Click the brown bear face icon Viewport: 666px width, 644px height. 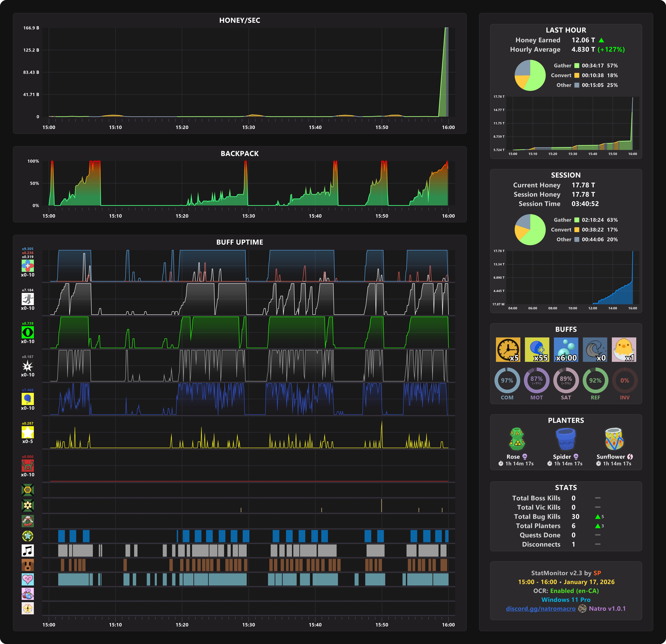pos(28,565)
